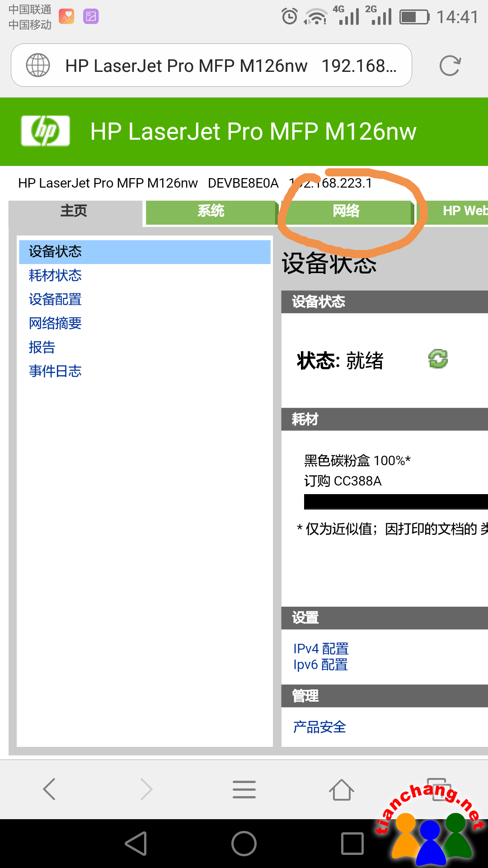Open the HP Web tab
Viewport: 488px width, 868px height.
(452, 212)
